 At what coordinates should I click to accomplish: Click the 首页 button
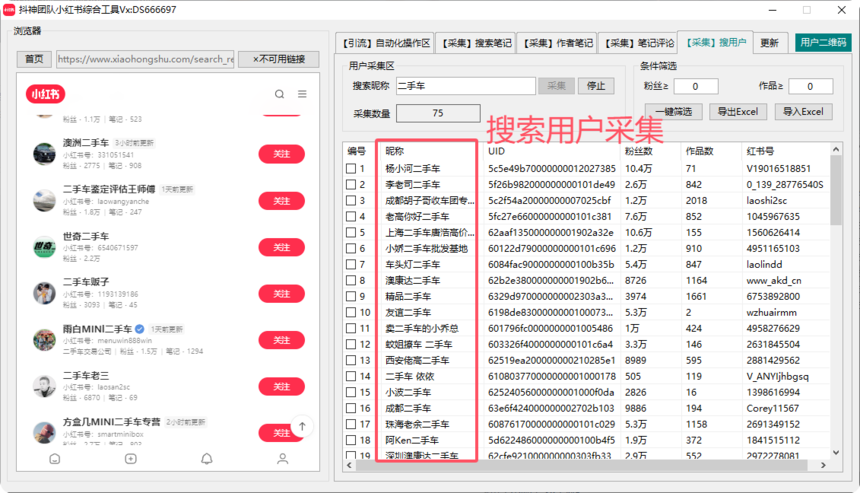coord(34,59)
